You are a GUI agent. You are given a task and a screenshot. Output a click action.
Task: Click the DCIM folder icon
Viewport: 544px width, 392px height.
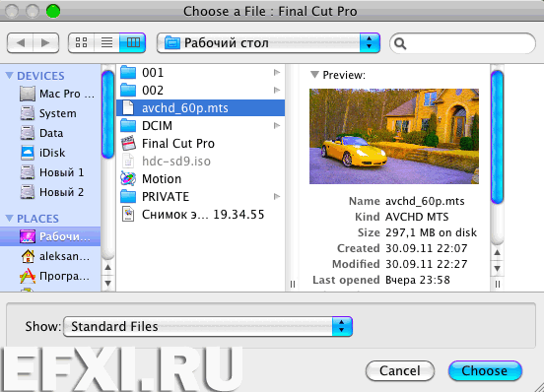point(128,125)
